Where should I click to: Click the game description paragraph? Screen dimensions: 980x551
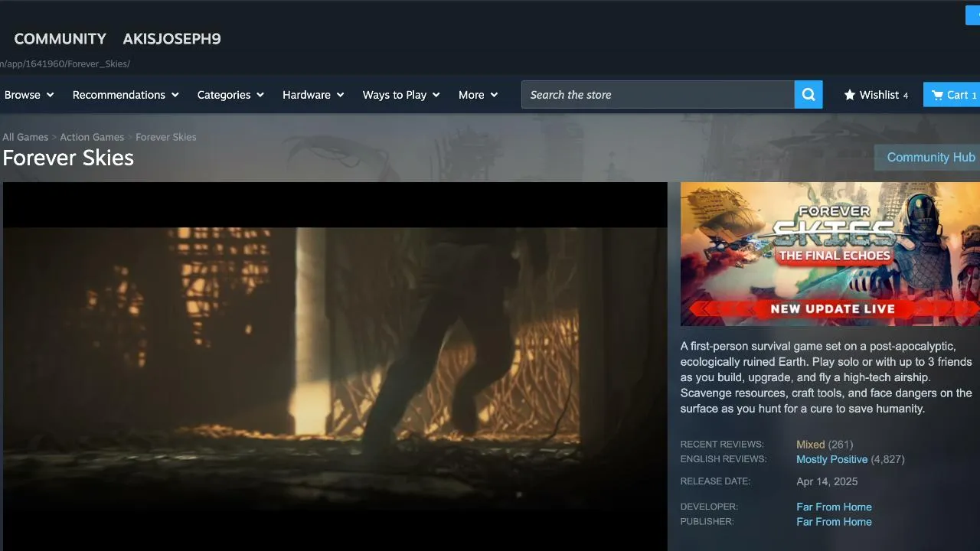pos(826,377)
